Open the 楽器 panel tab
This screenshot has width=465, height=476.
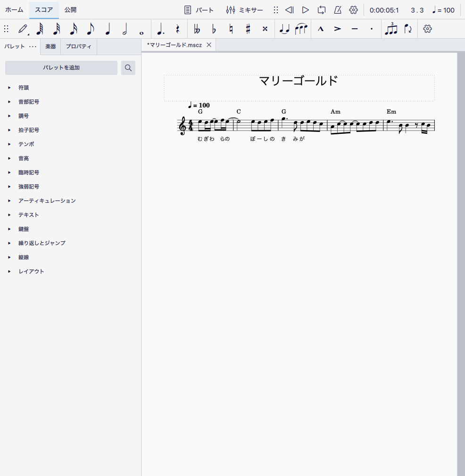click(x=50, y=47)
